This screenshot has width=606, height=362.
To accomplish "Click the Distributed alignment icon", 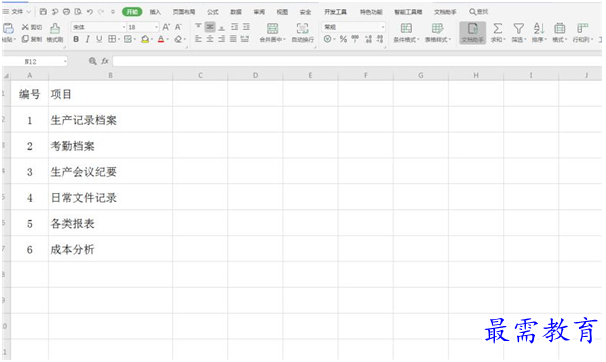I will [x=245, y=39].
